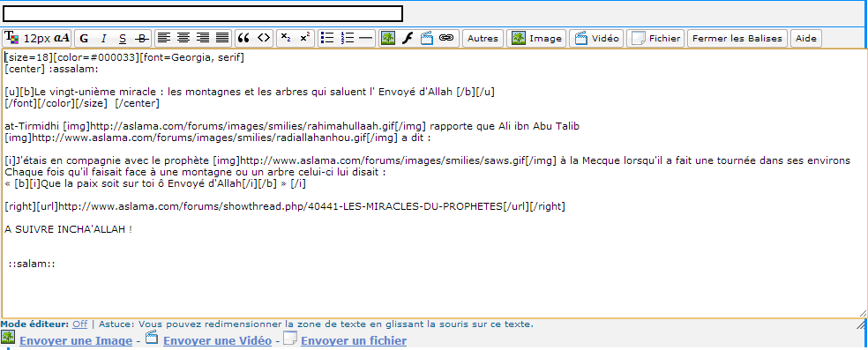Open the font family selector (aA)
868x350 pixels.
(62, 38)
